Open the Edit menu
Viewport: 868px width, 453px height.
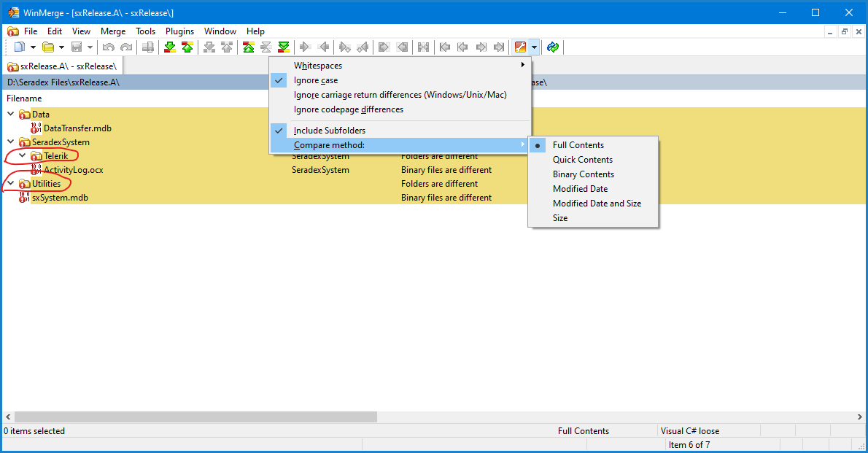[x=55, y=31]
